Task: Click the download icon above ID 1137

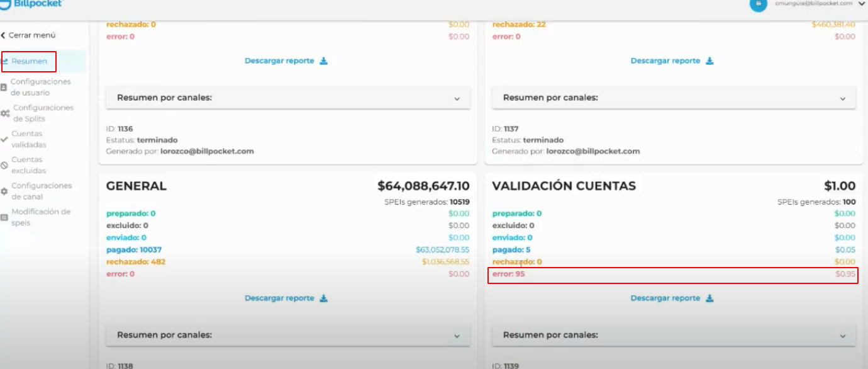Action: coord(709,61)
